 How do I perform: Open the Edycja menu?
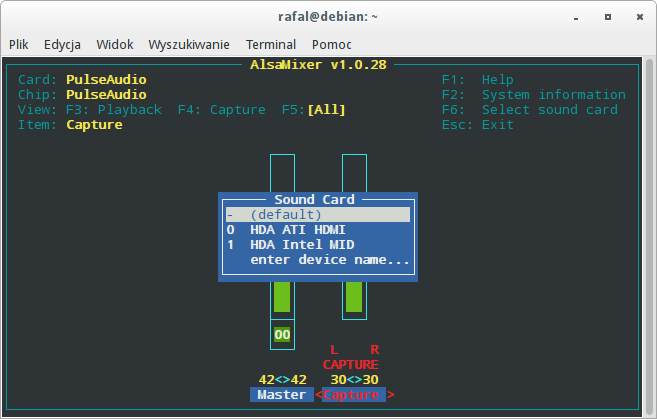coord(62,44)
